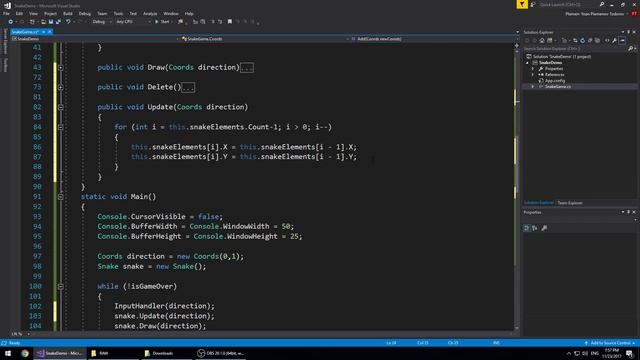Switch to the Team Explorer tab

tap(570, 203)
